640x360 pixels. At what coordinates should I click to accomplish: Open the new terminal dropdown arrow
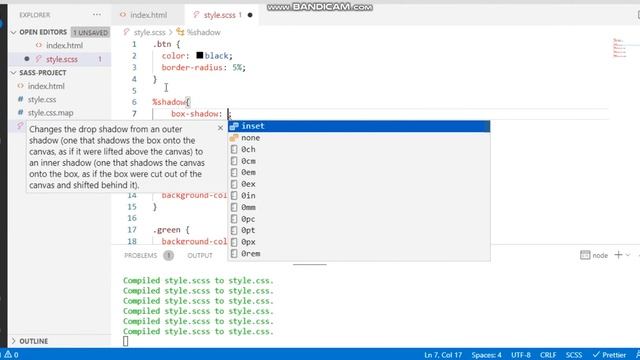628,255
